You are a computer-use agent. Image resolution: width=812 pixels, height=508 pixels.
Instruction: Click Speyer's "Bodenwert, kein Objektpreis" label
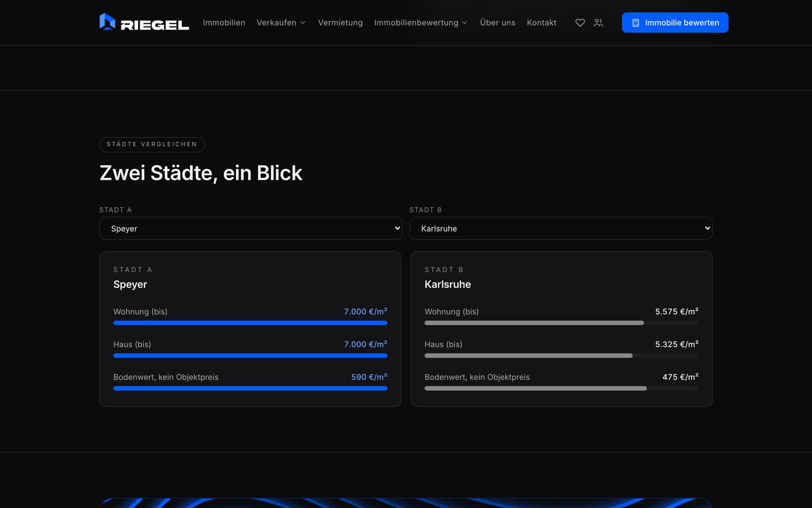[x=166, y=377]
